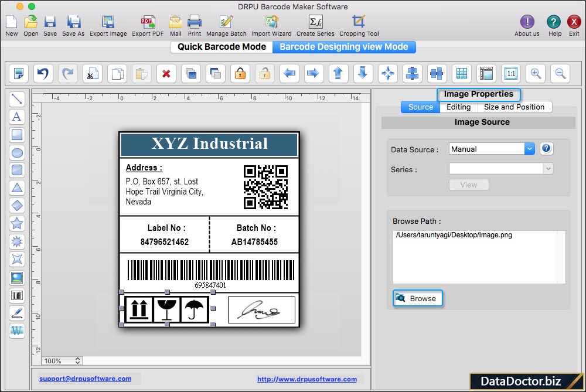Click the Zoom Out magnifier icon
The width and height of the screenshot is (586, 392).
[560, 73]
